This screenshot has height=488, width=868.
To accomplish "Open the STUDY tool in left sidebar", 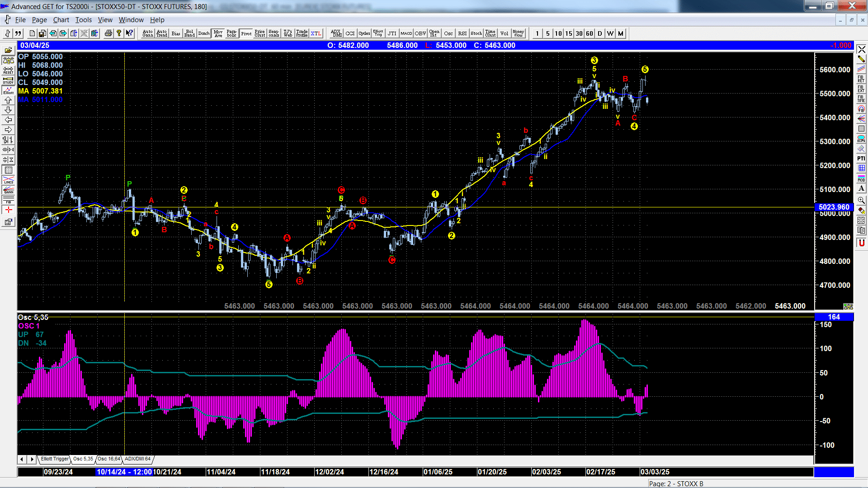I will click(8, 80).
